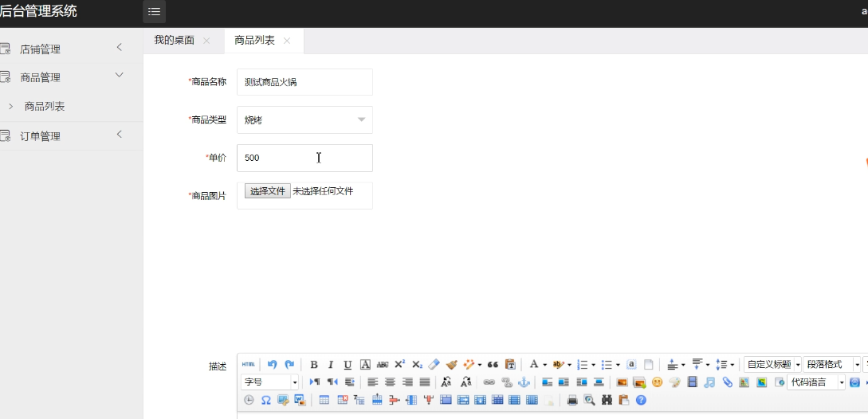The width and height of the screenshot is (868, 419).
Task: Toggle italic formatting
Action: [x=331, y=364]
